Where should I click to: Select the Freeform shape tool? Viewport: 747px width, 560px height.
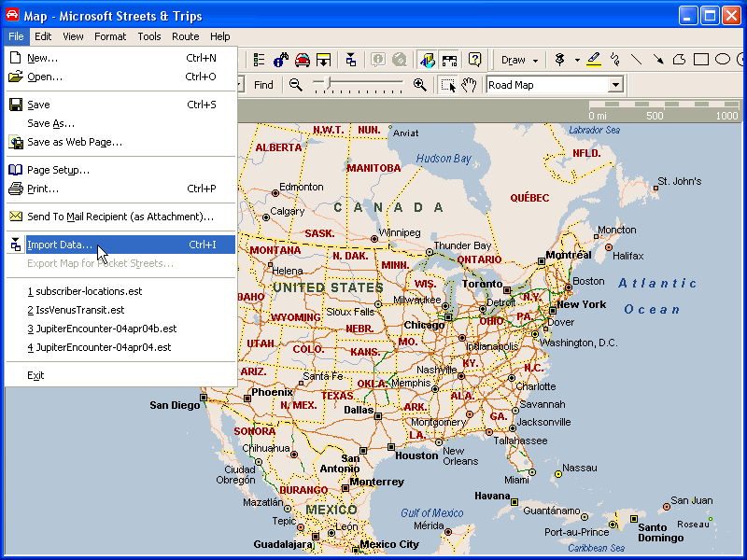point(680,60)
